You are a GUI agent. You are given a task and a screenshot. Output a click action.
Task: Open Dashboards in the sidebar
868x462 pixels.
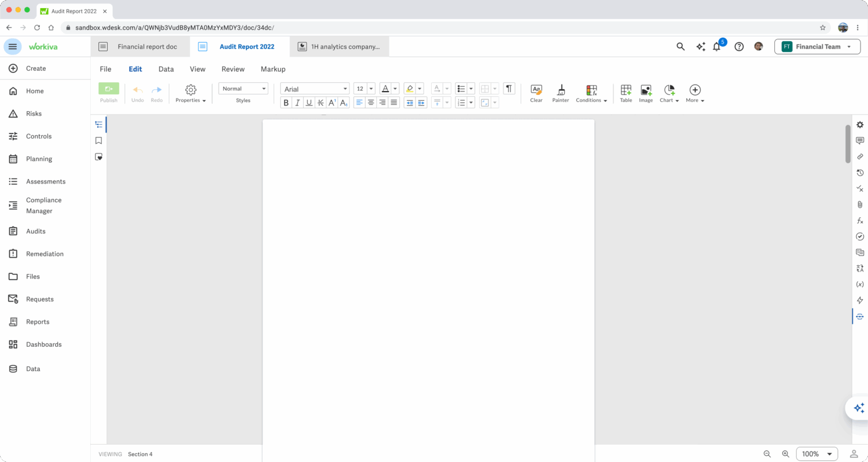click(x=45, y=344)
